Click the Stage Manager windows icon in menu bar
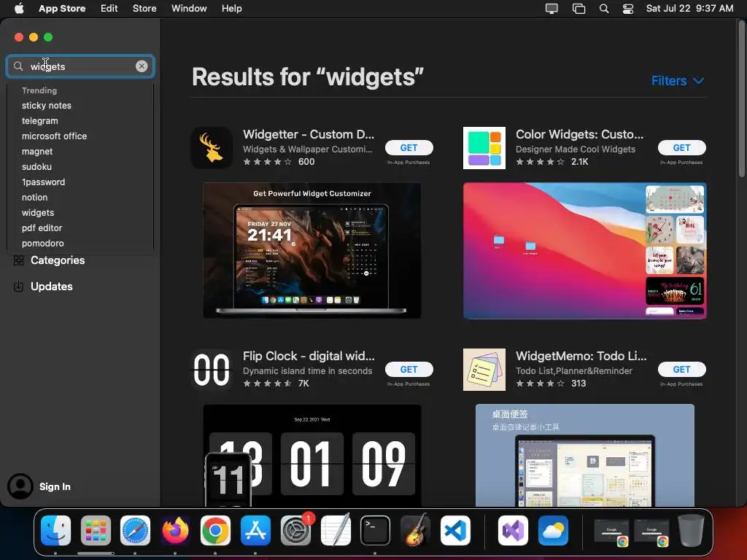747x560 pixels. [x=578, y=9]
